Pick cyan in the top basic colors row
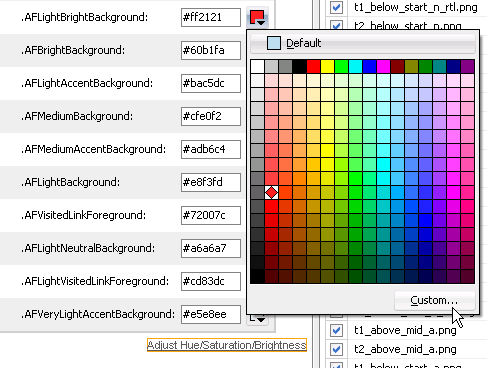This screenshot has width=487, height=368. [x=355, y=67]
